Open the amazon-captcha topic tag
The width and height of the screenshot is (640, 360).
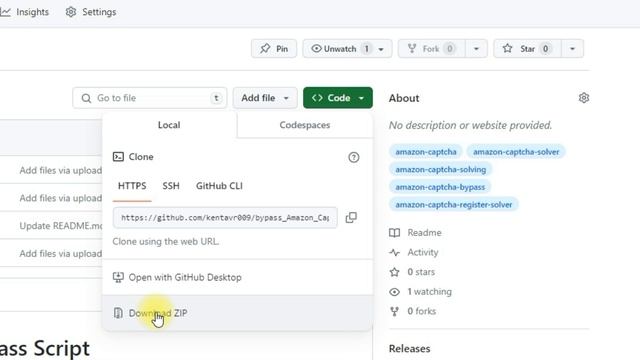pos(426,152)
